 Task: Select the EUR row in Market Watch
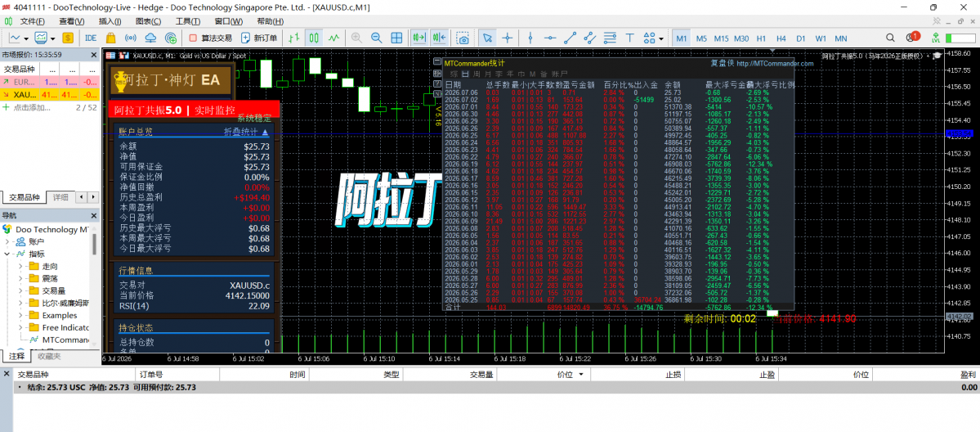point(50,82)
